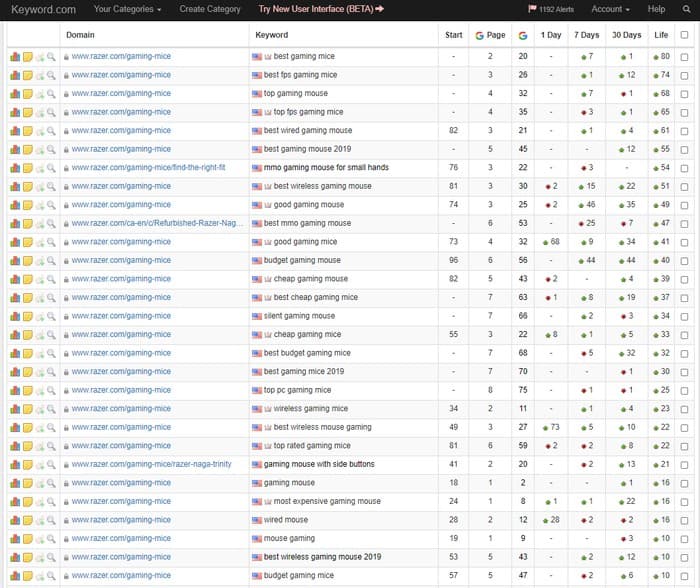Click the red alerts flag icon
The height and width of the screenshot is (588, 700).
coord(530,9)
